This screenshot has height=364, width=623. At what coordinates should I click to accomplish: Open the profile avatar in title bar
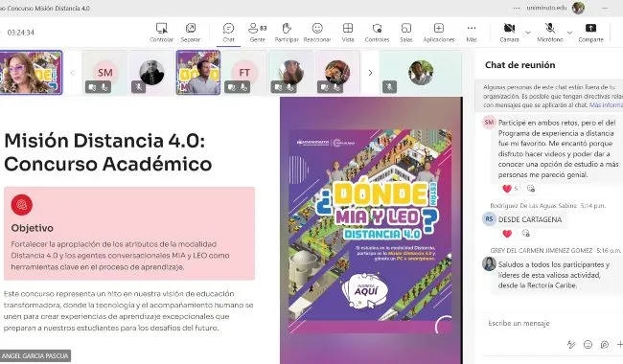(578, 8)
